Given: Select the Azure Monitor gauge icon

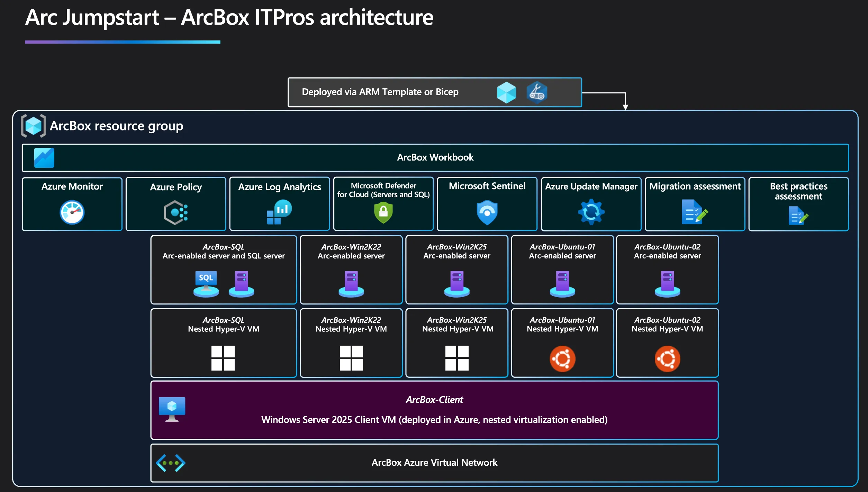Looking at the screenshot, I should [72, 212].
